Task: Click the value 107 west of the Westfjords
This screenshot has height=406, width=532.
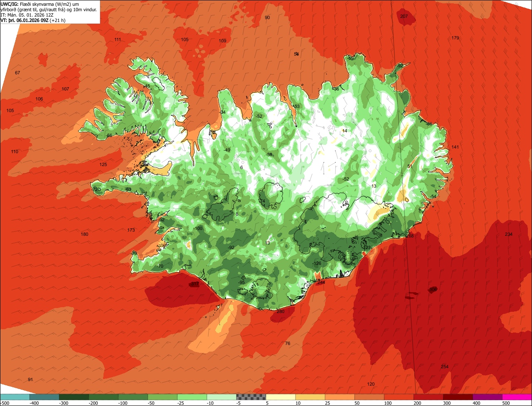Action: (65, 89)
